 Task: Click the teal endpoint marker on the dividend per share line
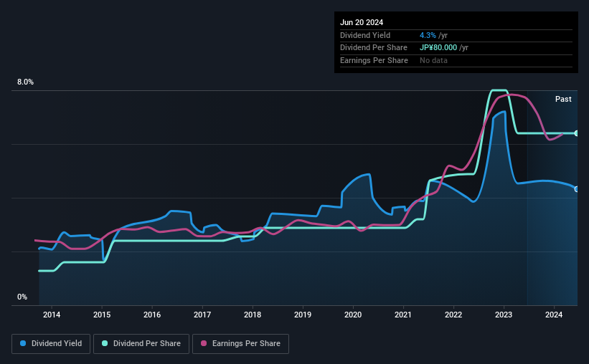(576, 133)
